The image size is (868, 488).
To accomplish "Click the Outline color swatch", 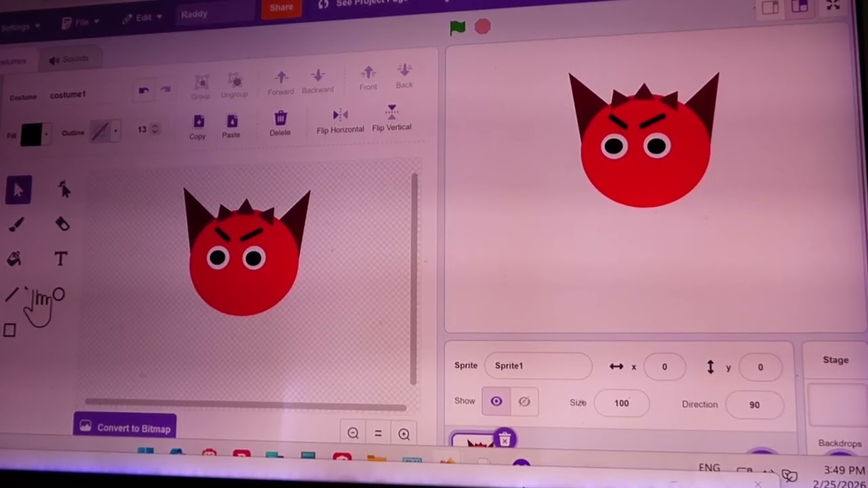I will tap(100, 131).
